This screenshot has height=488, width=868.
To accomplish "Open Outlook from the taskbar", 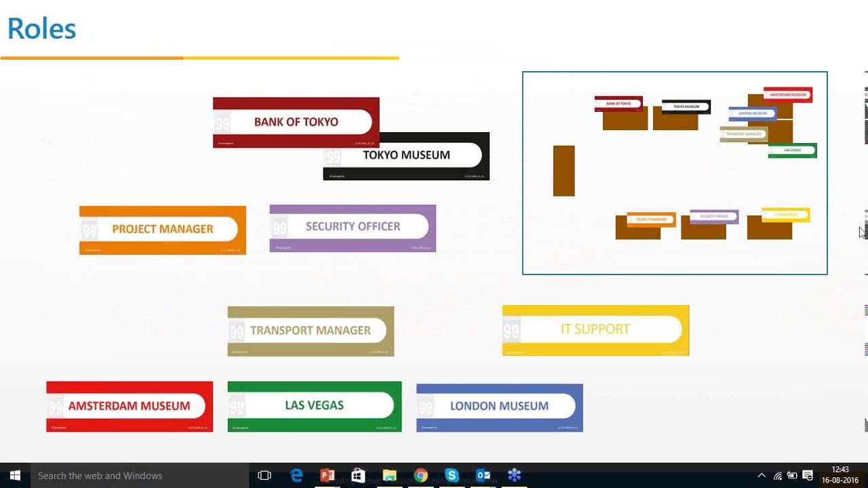I will coord(483,476).
